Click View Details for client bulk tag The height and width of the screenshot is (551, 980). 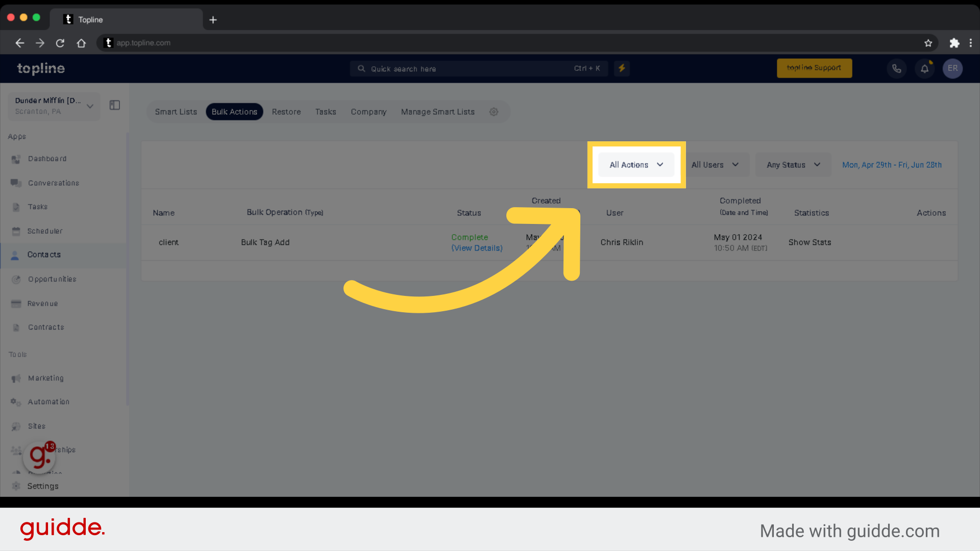click(x=477, y=247)
